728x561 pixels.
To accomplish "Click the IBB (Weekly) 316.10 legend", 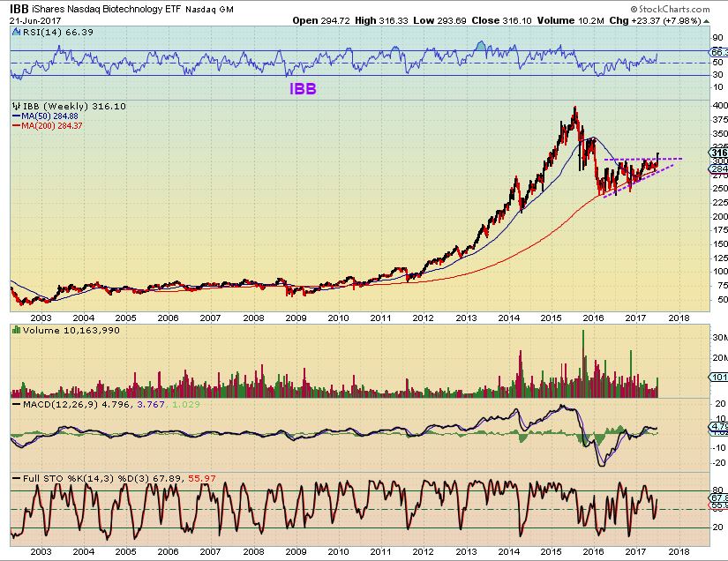I will [x=74, y=106].
